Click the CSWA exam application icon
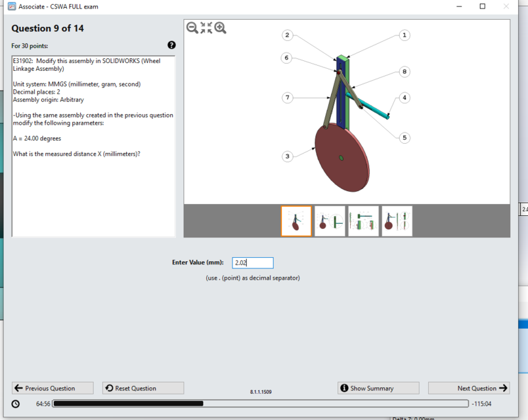528x420 pixels. [x=11, y=6]
